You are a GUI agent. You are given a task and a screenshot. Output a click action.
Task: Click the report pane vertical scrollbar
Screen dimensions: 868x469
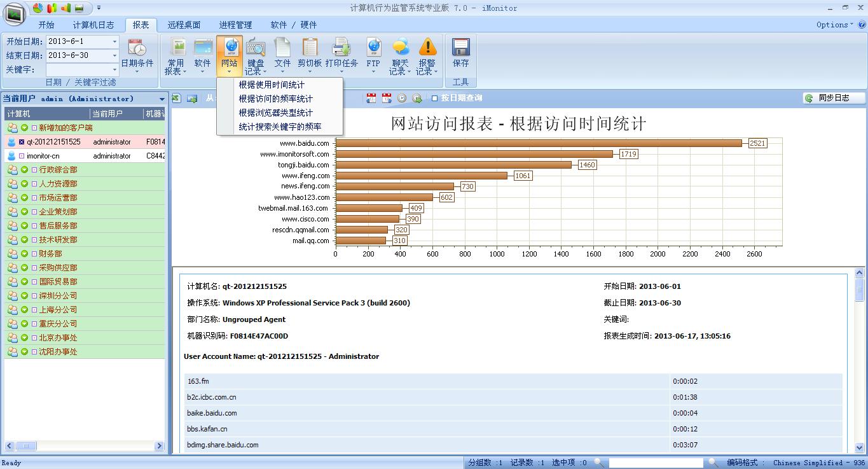pos(860,361)
